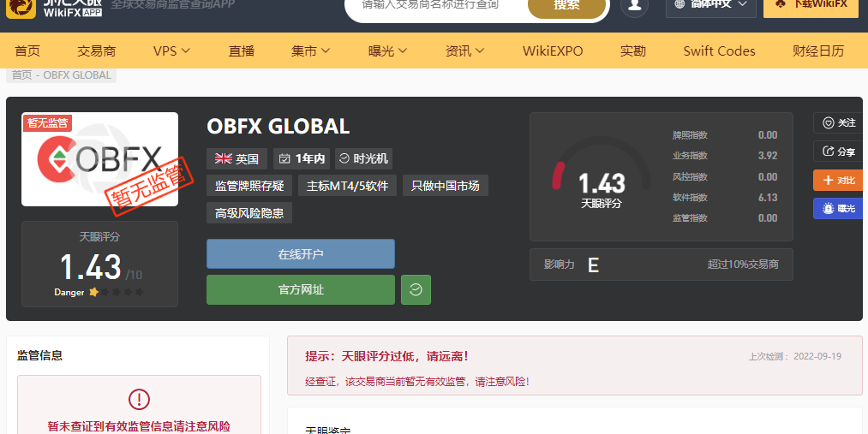
Task: Select the 软件指数 6.13 value
Action: tap(767, 198)
